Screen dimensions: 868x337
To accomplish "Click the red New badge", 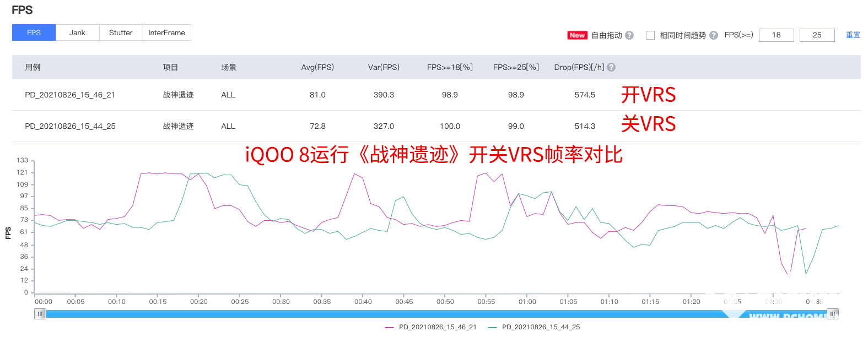I will point(578,35).
